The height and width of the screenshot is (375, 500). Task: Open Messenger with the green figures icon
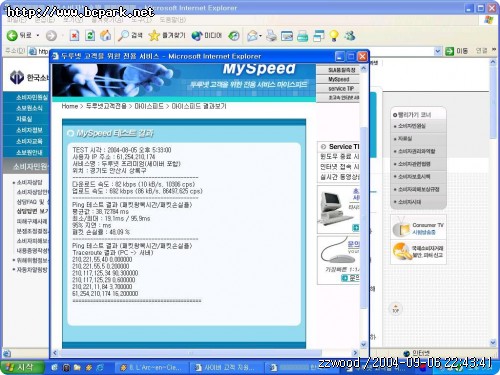350,35
